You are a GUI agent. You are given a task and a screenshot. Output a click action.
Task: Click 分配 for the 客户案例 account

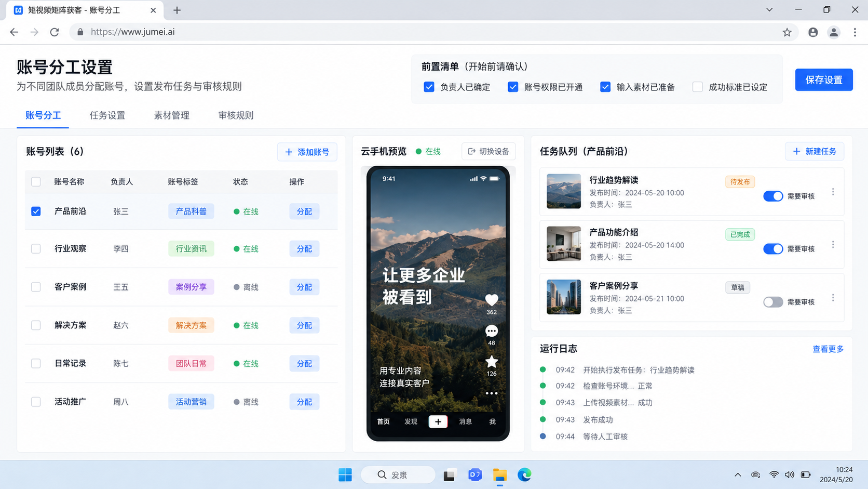(304, 287)
